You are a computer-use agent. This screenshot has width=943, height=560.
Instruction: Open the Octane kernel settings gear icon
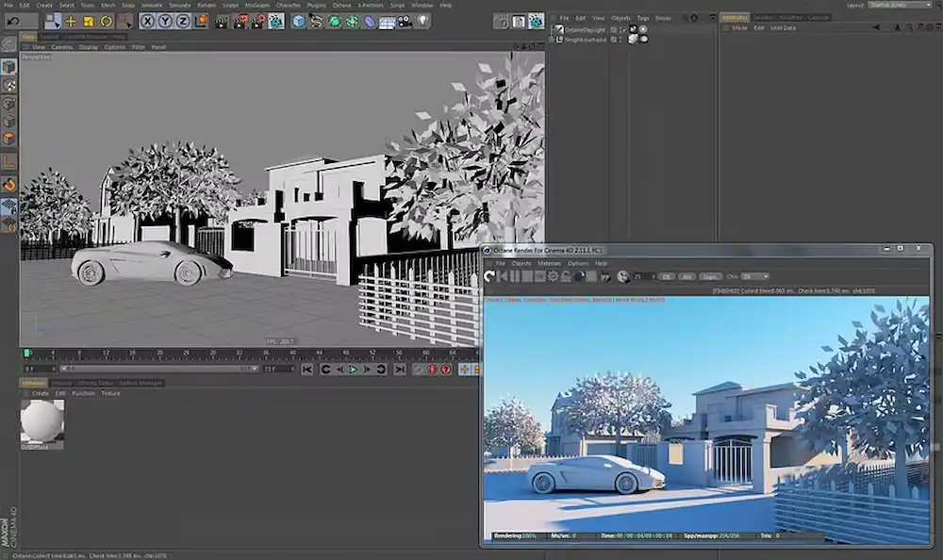pyautogui.click(x=553, y=274)
